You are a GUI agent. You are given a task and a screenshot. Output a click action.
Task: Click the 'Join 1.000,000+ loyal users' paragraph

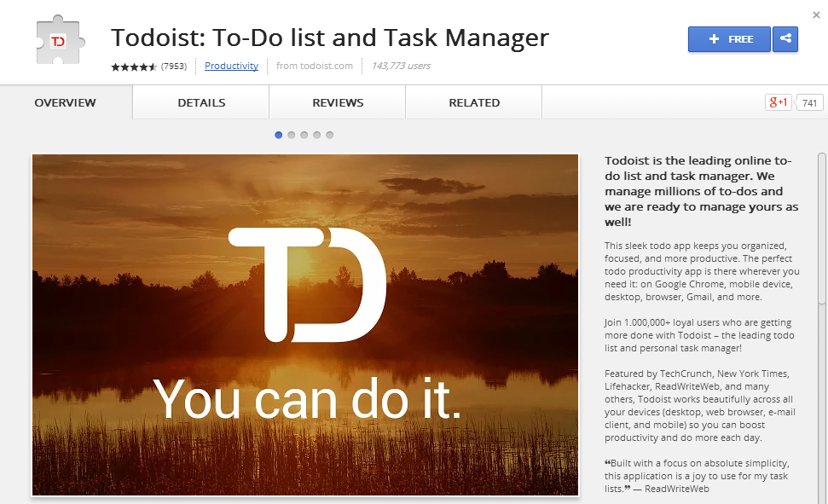(x=699, y=335)
